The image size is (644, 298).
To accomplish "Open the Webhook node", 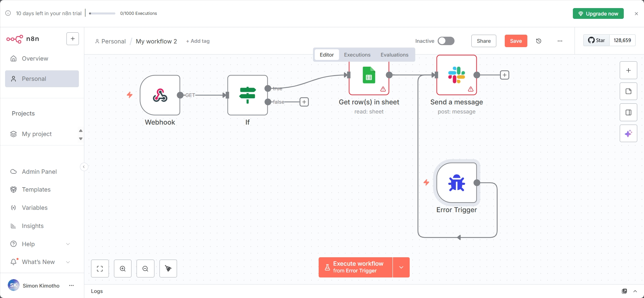I will coord(160,95).
